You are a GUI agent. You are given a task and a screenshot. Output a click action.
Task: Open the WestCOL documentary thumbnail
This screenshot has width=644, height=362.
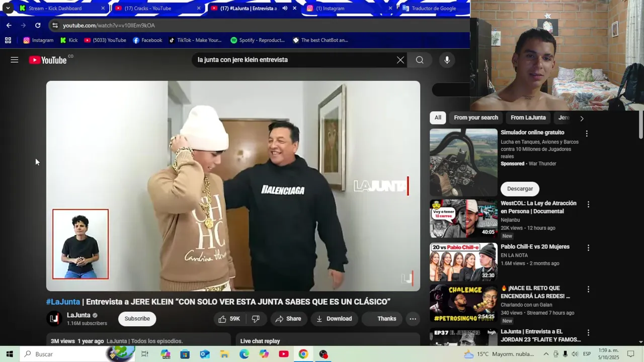point(463,219)
